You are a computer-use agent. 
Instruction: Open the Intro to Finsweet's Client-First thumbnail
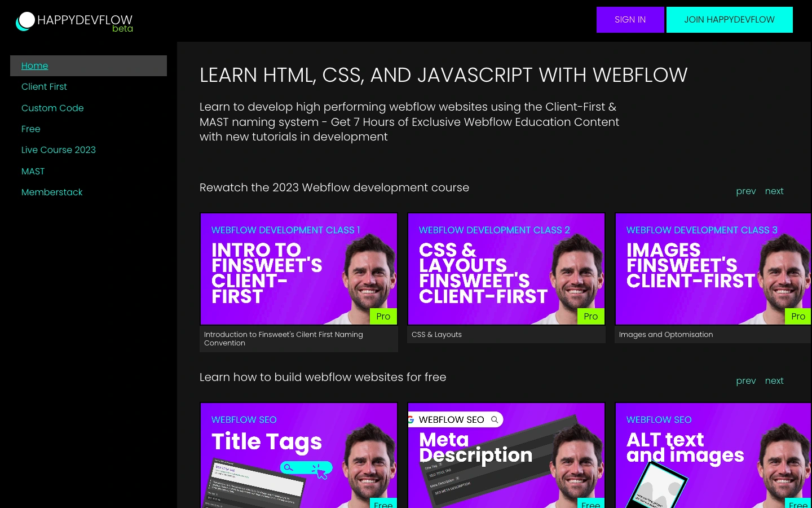point(299,269)
